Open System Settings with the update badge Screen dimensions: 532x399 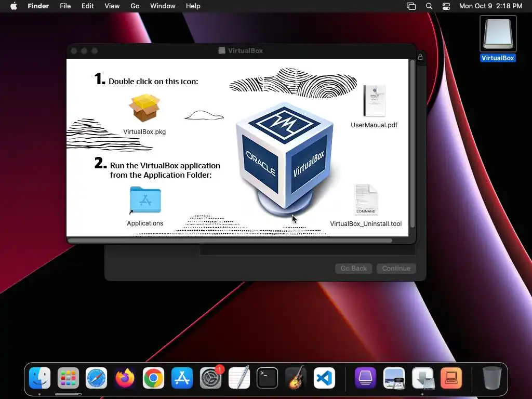pyautogui.click(x=211, y=378)
